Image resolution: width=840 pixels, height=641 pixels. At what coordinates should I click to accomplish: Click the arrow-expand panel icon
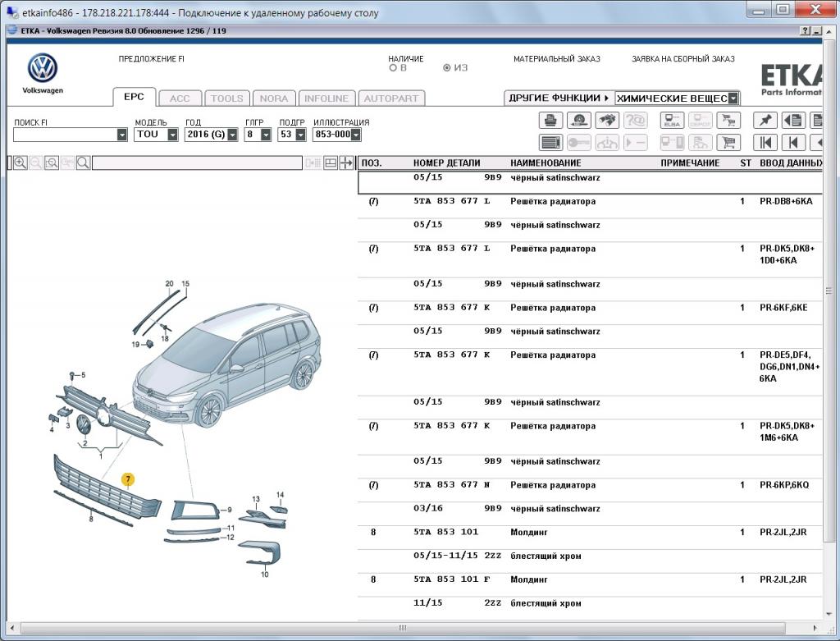pyautogui.click(x=347, y=163)
